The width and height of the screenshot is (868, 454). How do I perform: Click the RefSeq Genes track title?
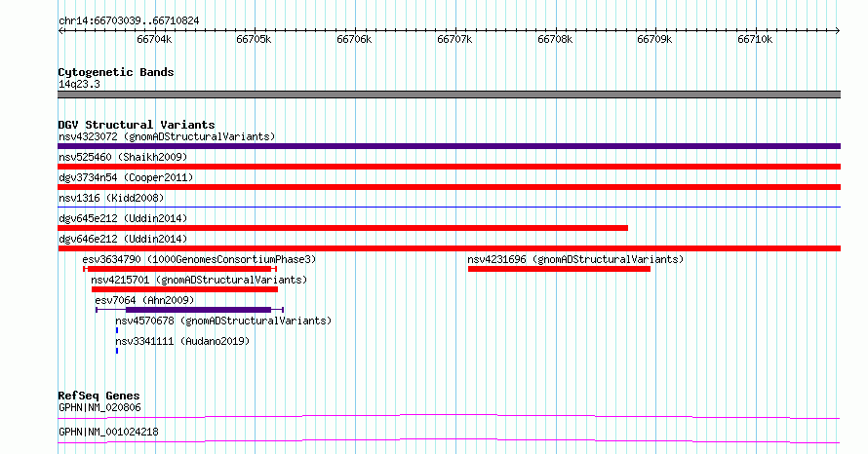pos(99,396)
